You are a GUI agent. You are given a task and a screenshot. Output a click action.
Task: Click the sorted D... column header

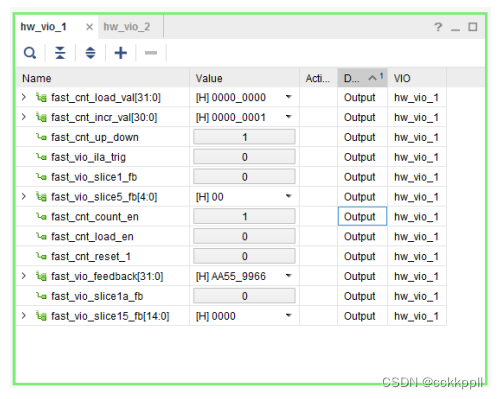[x=363, y=78]
